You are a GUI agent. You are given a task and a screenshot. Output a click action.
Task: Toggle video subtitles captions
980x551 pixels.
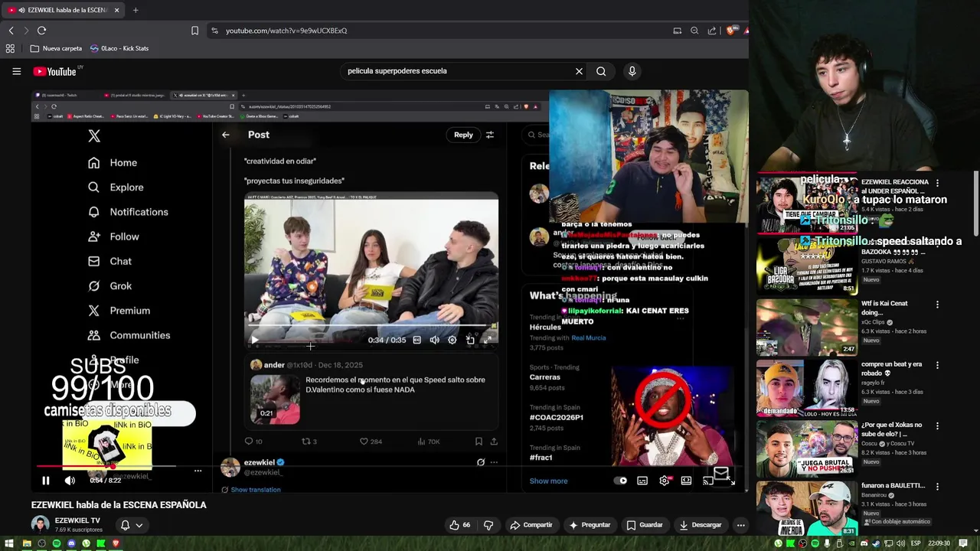[642, 481]
